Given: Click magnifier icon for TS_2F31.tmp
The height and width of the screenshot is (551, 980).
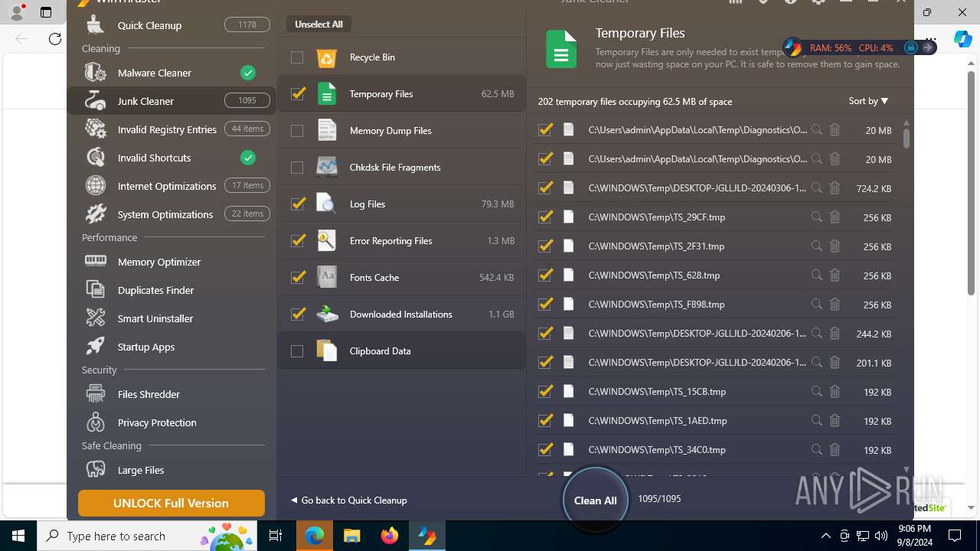Looking at the screenshot, I should point(817,246).
